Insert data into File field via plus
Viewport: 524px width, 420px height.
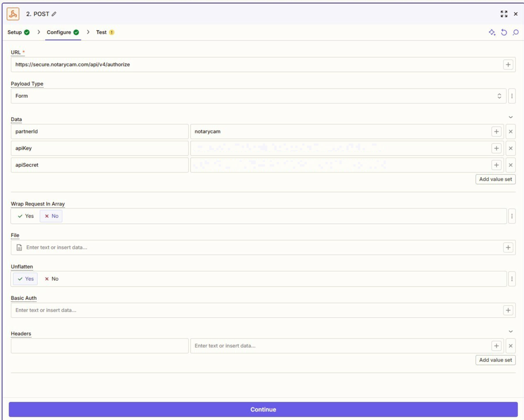tap(508, 247)
